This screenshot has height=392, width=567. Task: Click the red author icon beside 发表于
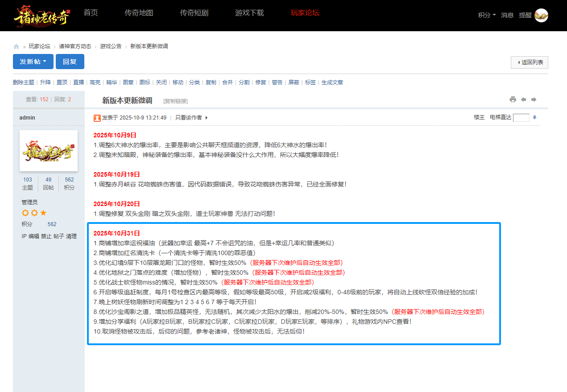[x=97, y=118]
